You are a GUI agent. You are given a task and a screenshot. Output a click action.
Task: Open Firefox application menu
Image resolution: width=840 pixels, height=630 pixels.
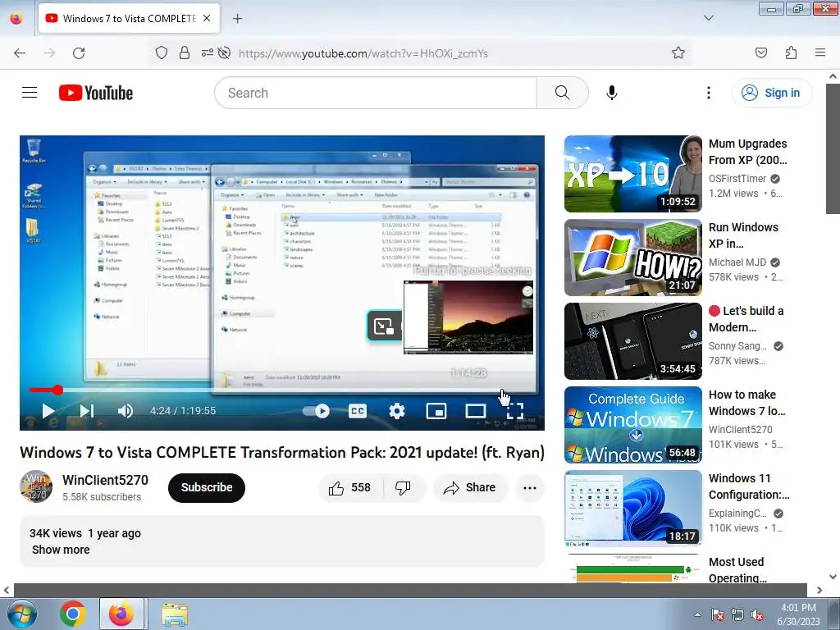(820, 52)
